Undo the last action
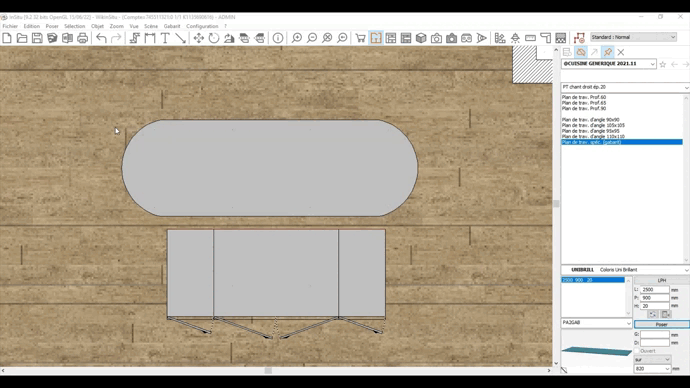690x388 pixels. pos(101,38)
